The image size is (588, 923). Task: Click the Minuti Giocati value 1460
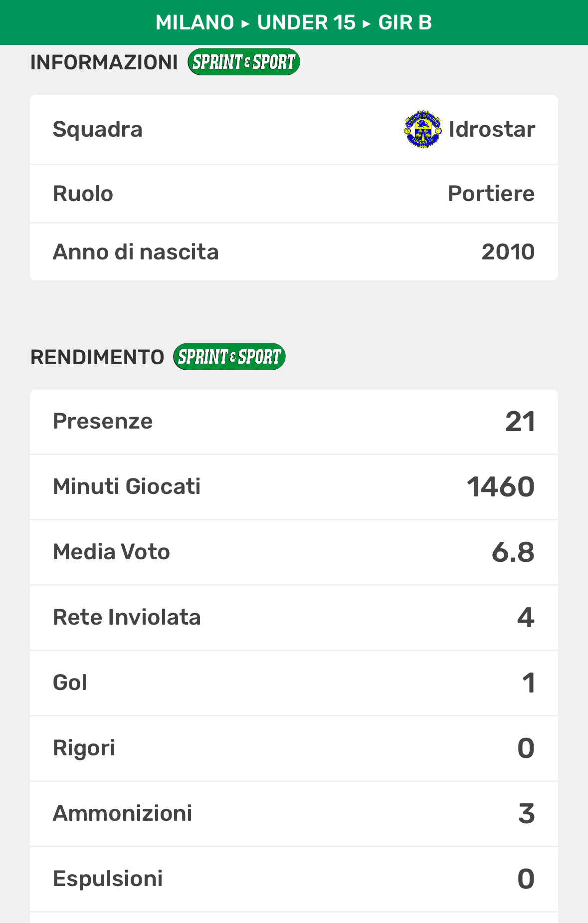500,487
